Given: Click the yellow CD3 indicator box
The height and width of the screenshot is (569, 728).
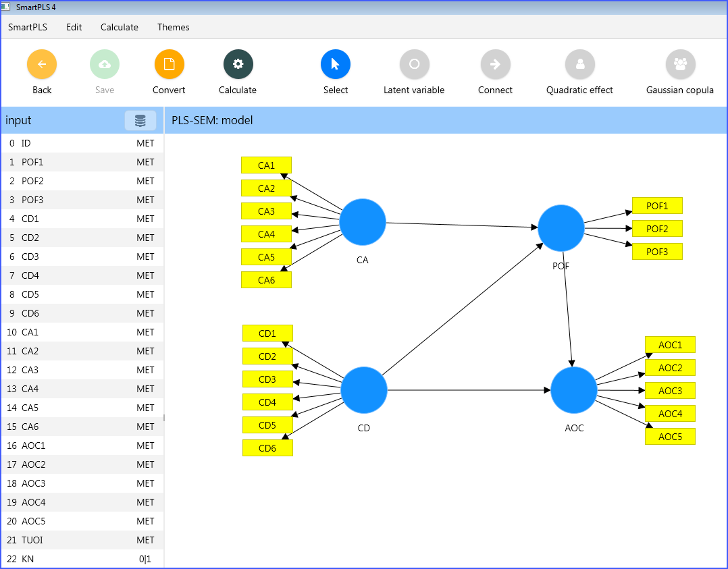Looking at the screenshot, I should pos(267,379).
